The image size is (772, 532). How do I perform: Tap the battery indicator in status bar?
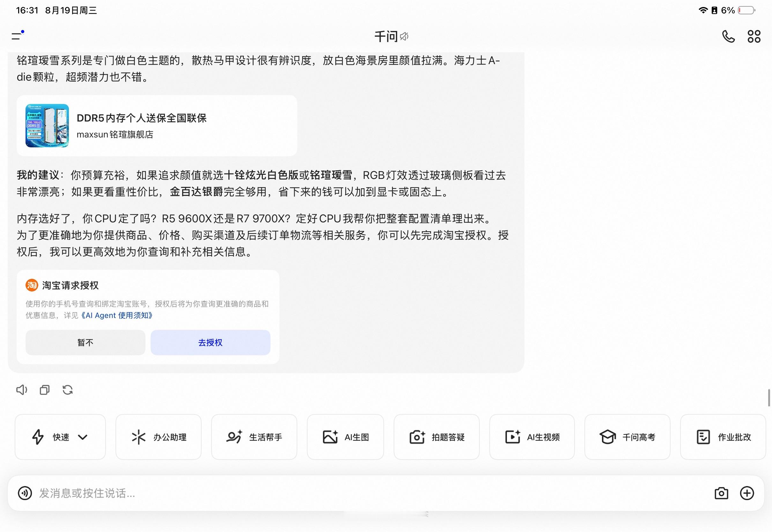pyautogui.click(x=747, y=10)
